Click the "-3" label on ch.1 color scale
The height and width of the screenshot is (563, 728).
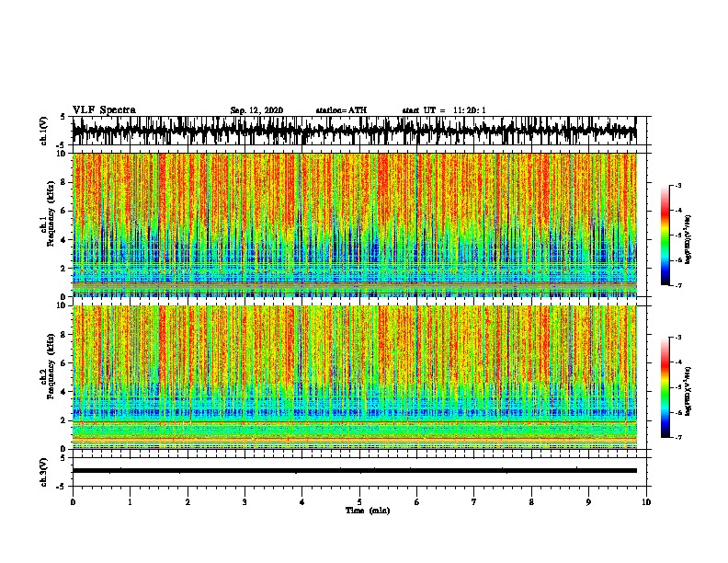pyautogui.click(x=677, y=186)
